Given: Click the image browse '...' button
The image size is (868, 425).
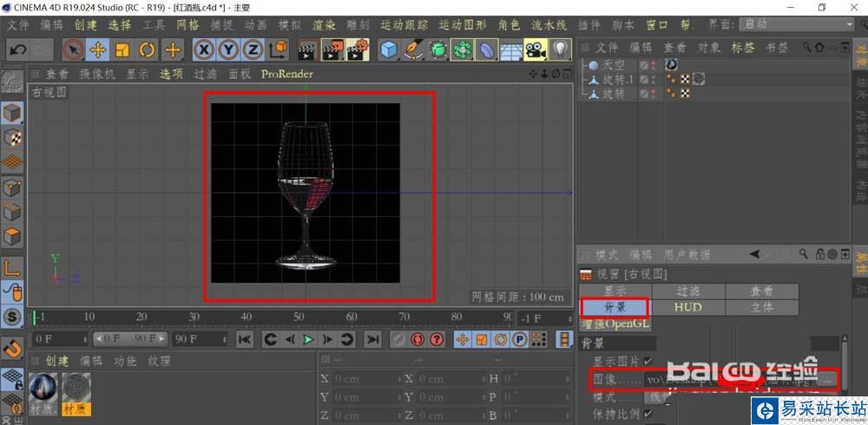Looking at the screenshot, I should (x=827, y=380).
